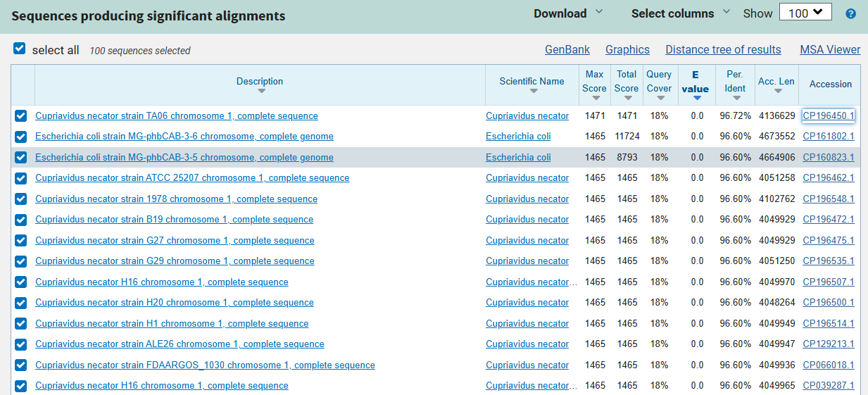Open the MSA Viewer link
Screen dimensions: 868x395
(x=830, y=49)
